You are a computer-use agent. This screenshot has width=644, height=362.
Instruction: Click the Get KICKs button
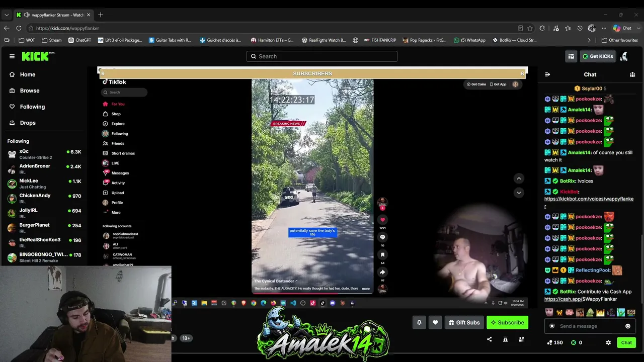pos(598,56)
